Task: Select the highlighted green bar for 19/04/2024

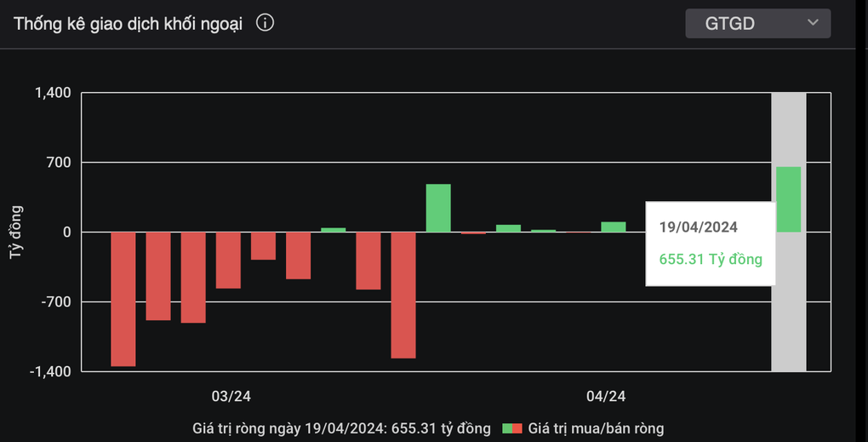Action: [788, 199]
